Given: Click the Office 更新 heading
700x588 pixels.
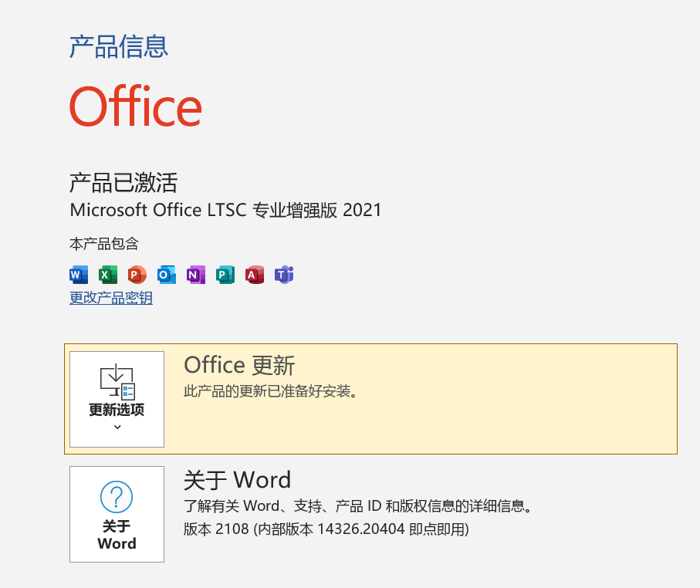Looking at the screenshot, I should (x=239, y=365).
